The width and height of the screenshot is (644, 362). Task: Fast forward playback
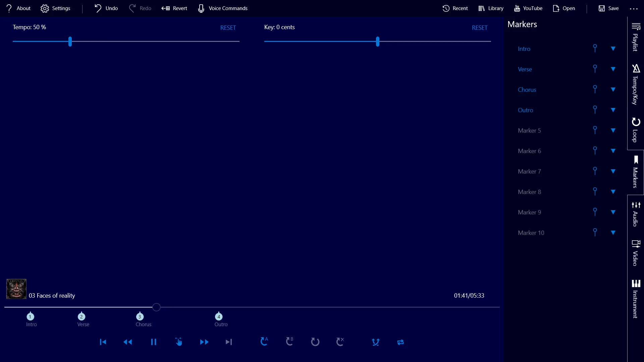204,342
